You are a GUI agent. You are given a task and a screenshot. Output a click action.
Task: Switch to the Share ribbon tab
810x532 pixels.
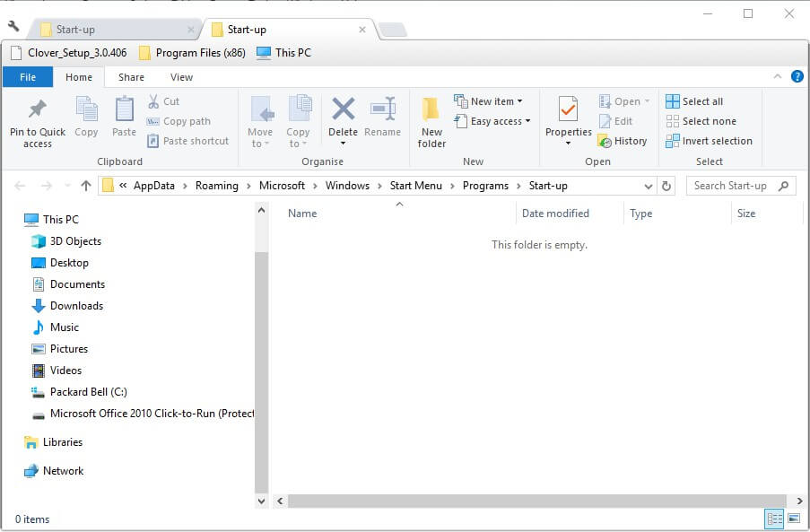coord(131,77)
